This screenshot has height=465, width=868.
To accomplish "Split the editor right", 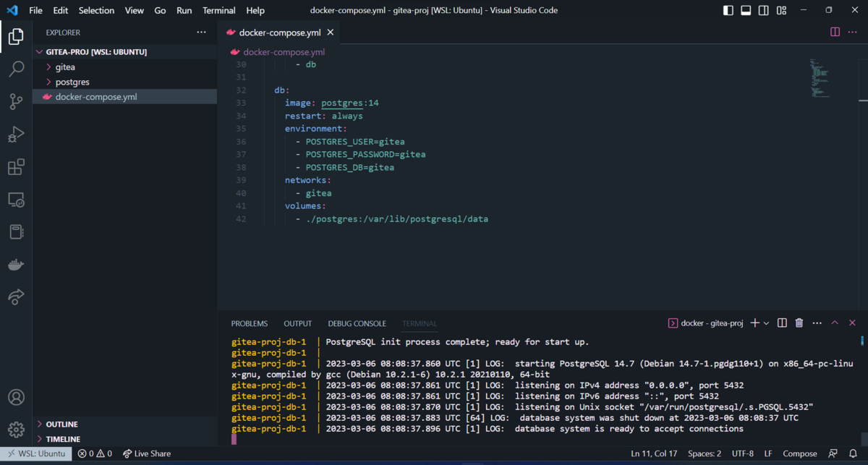I will (x=835, y=32).
